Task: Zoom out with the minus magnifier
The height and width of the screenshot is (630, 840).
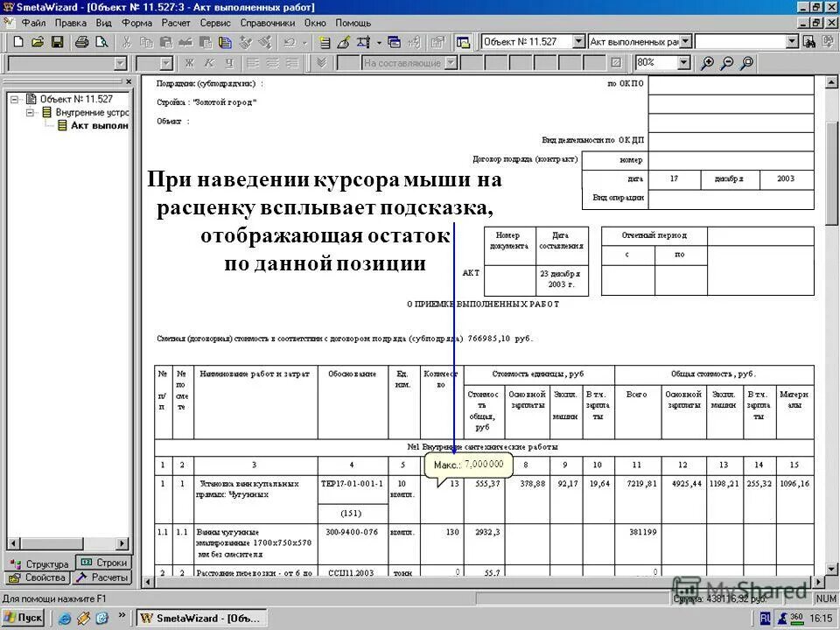Action: tap(727, 63)
